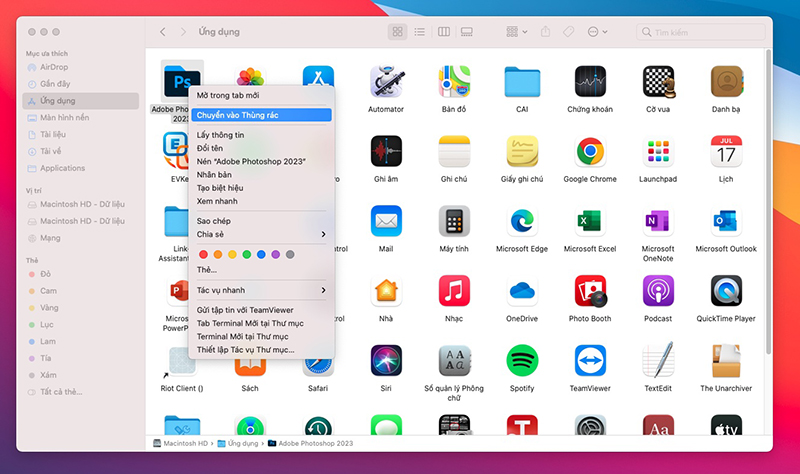This screenshot has width=800, height=474.
Task: Apply the green tag color dot
Action: [246, 254]
